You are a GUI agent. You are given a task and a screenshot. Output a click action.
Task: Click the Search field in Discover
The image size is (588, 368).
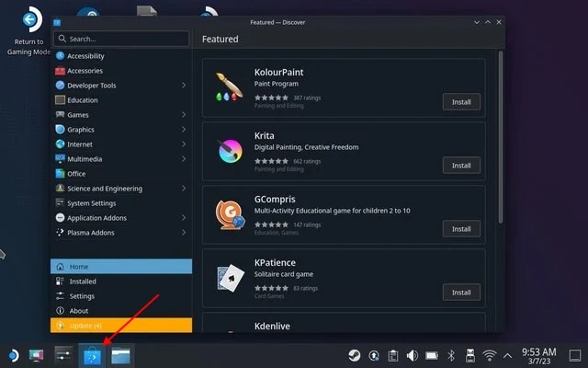coord(121,39)
